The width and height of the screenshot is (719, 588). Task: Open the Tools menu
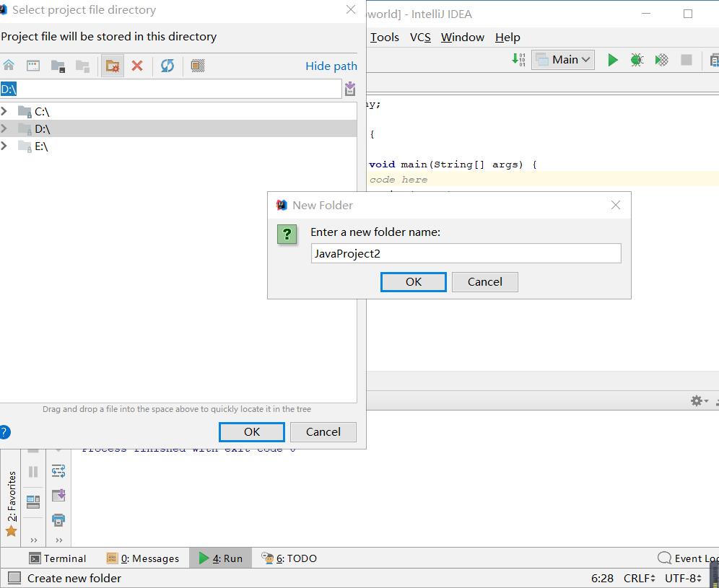384,37
